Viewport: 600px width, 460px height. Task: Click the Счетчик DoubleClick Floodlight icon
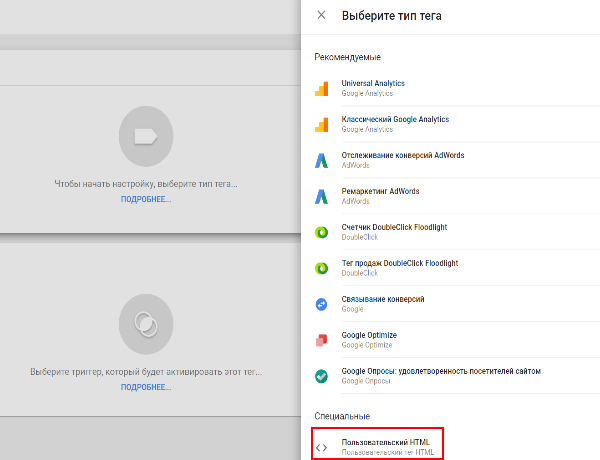click(321, 232)
